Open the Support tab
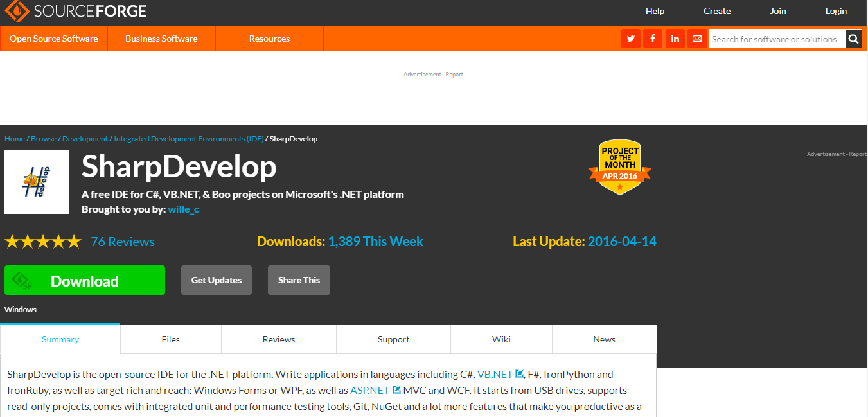868x417 pixels. (x=394, y=339)
